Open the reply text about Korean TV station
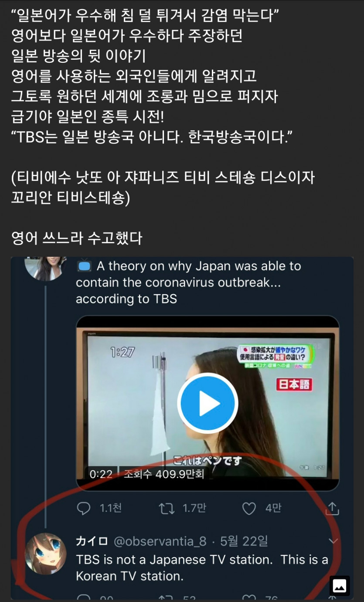Screen dimensions: 364x602 202,568
